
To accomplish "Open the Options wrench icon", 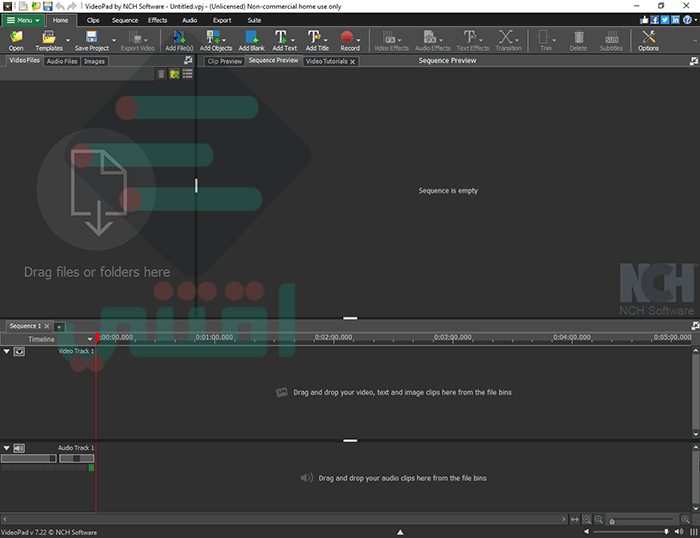I will click(649, 37).
